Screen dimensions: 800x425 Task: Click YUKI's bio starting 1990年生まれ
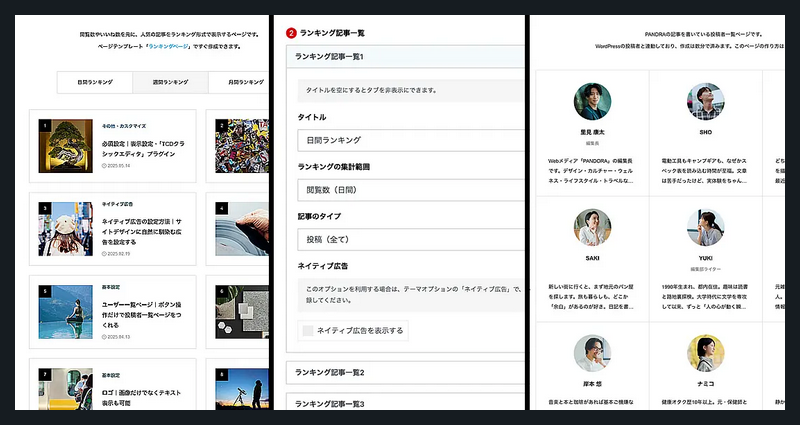tap(705, 297)
